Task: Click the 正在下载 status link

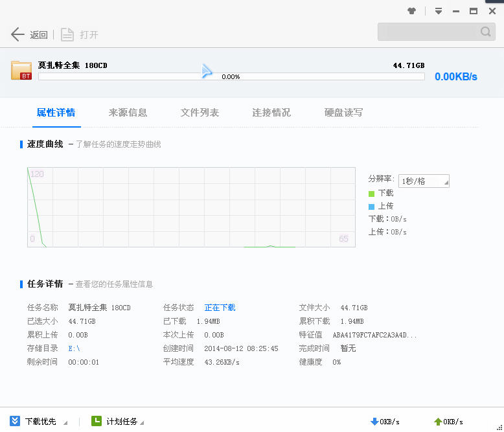Action: (220, 308)
